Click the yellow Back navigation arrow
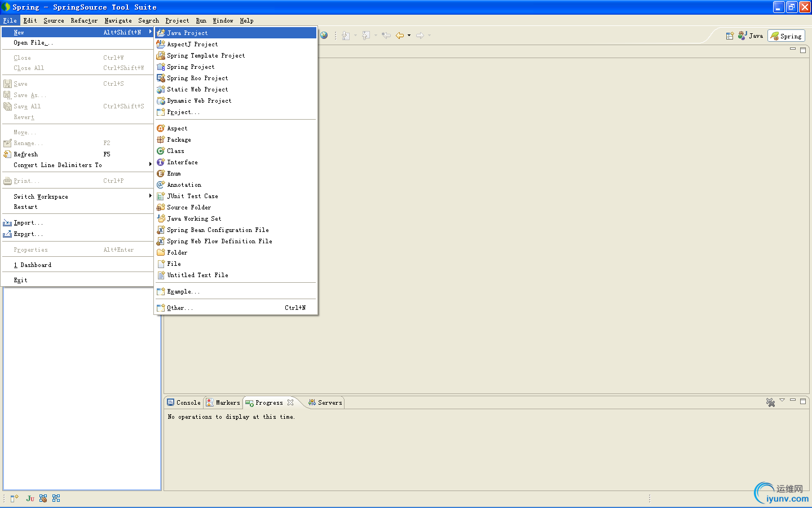 400,36
